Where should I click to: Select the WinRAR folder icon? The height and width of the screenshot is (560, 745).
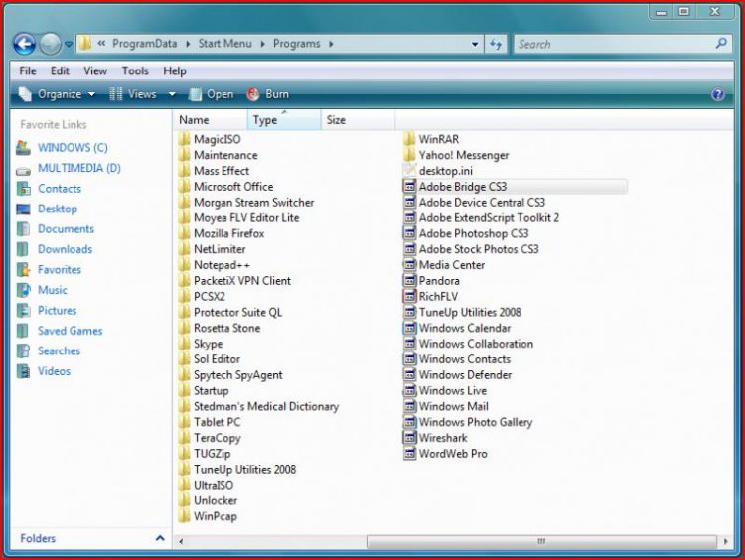(x=409, y=140)
